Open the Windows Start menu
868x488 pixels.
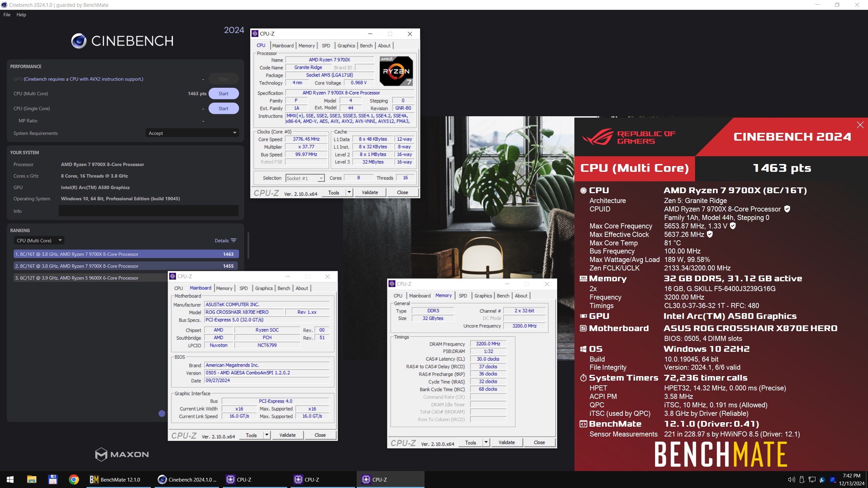[x=10, y=480]
